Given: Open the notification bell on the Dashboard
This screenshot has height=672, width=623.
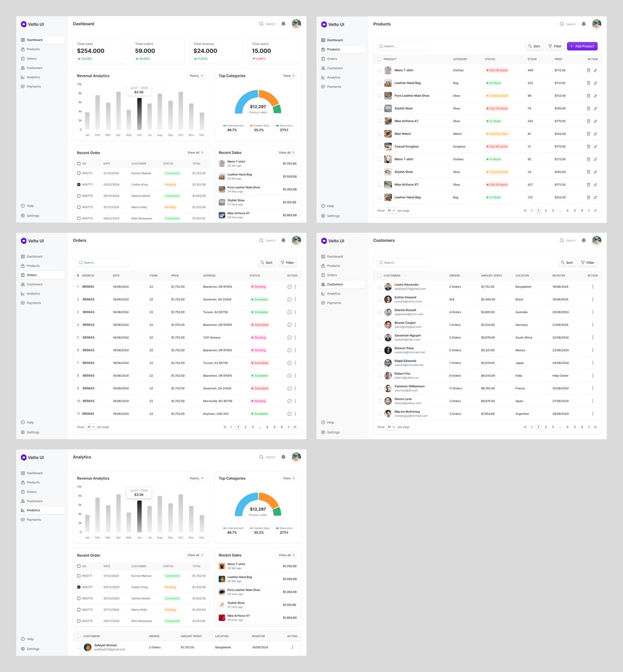Looking at the screenshot, I should [x=283, y=24].
